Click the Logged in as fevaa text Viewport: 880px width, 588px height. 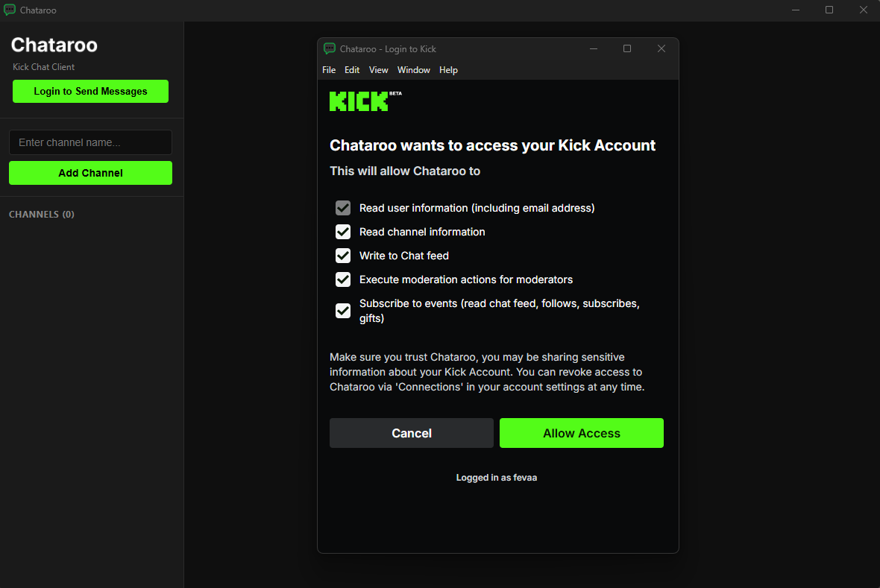point(497,477)
